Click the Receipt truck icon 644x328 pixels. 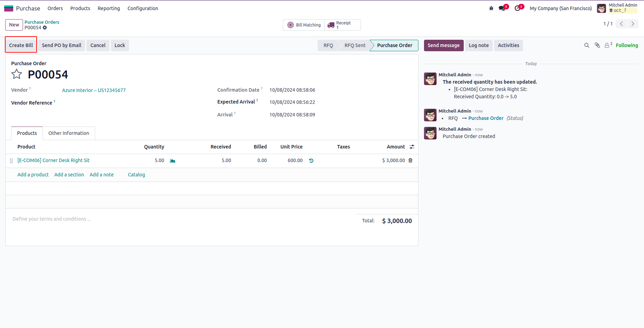(x=331, y=25)
